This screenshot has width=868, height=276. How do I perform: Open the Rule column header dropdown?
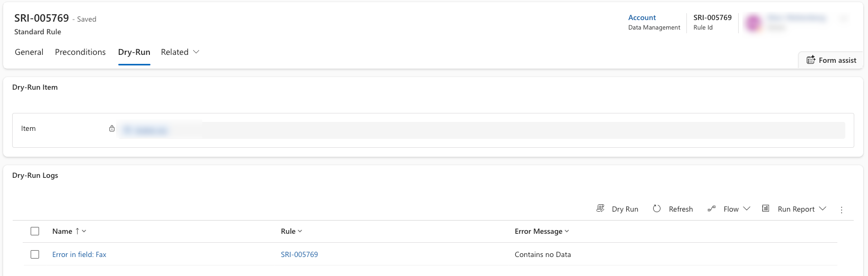(x=300, y=231)
